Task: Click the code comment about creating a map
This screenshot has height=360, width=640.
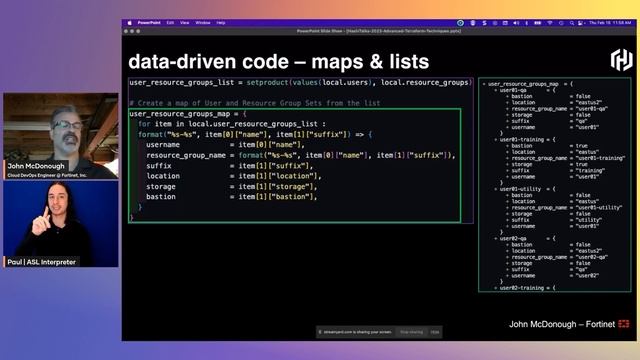Action: (255, 103)
